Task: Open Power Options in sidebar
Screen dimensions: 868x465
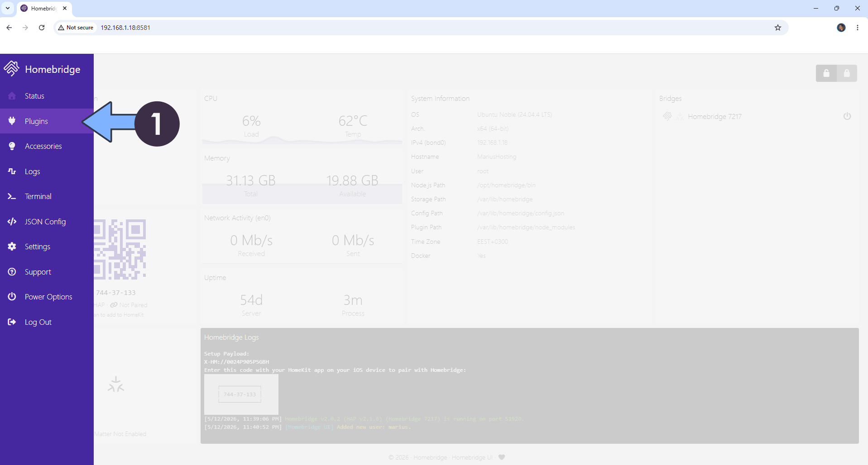Action: point(47,297)
